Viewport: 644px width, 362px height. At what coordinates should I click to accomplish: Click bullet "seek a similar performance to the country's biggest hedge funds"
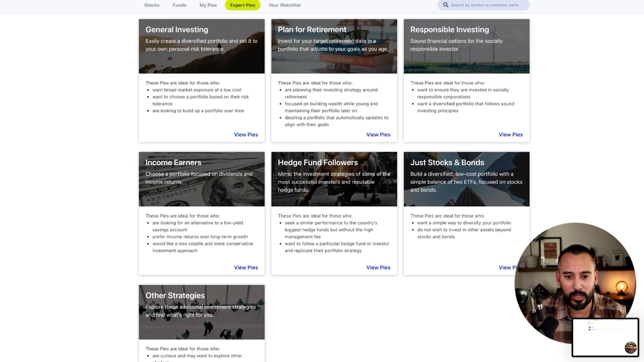pos(331,230)
